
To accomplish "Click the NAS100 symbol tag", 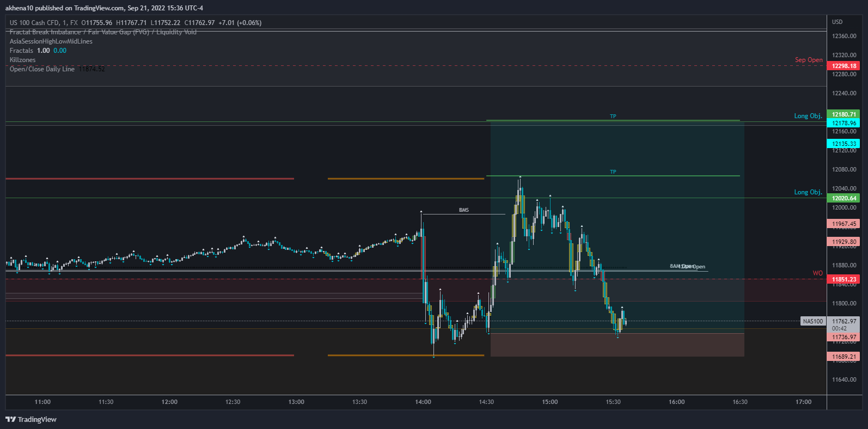I will point(813,321).
